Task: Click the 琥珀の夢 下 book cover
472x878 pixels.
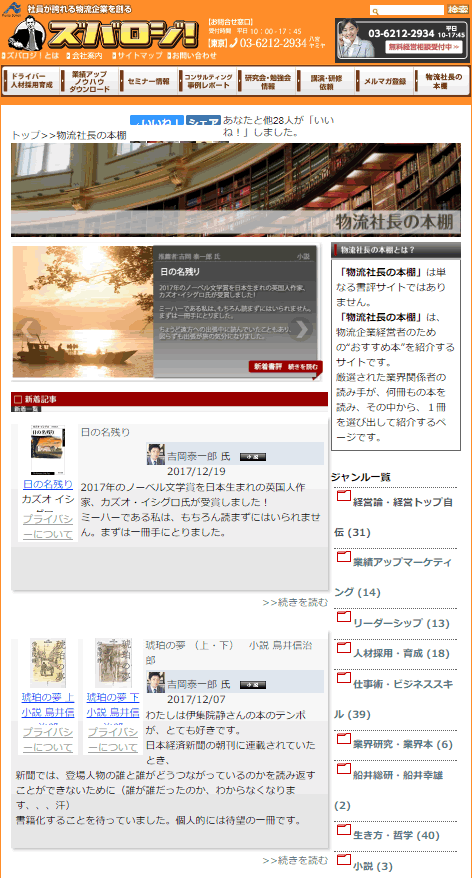Action: (113, 663)
